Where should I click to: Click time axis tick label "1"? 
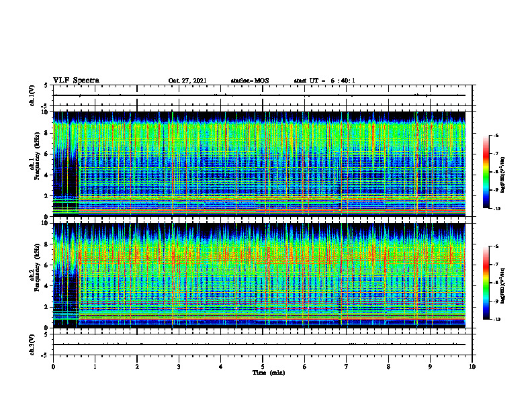pos(95,367)
